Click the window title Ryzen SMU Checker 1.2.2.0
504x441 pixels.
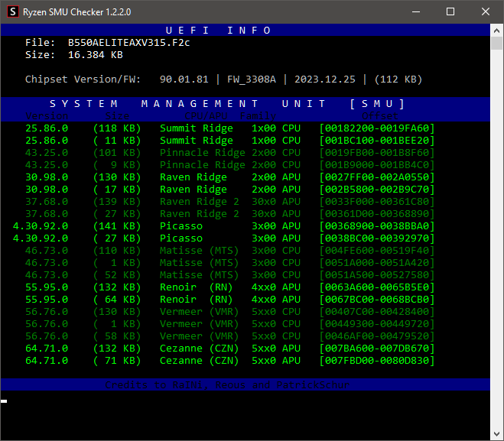(76, 12)
